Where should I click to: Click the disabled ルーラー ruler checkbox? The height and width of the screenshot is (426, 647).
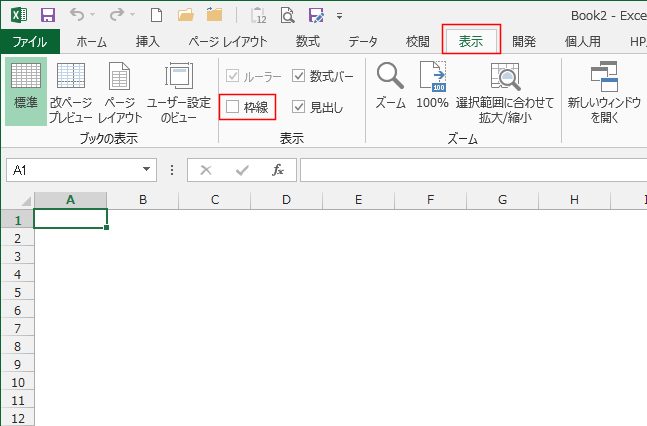click(232, 76)
